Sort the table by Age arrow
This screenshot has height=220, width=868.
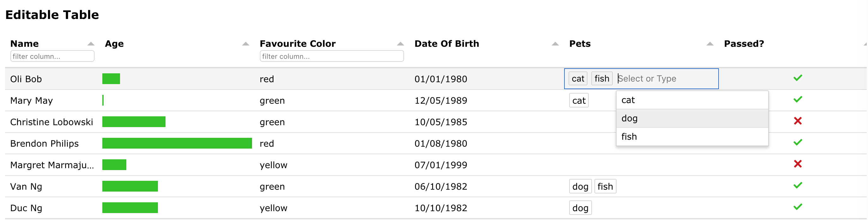(246, 44)
